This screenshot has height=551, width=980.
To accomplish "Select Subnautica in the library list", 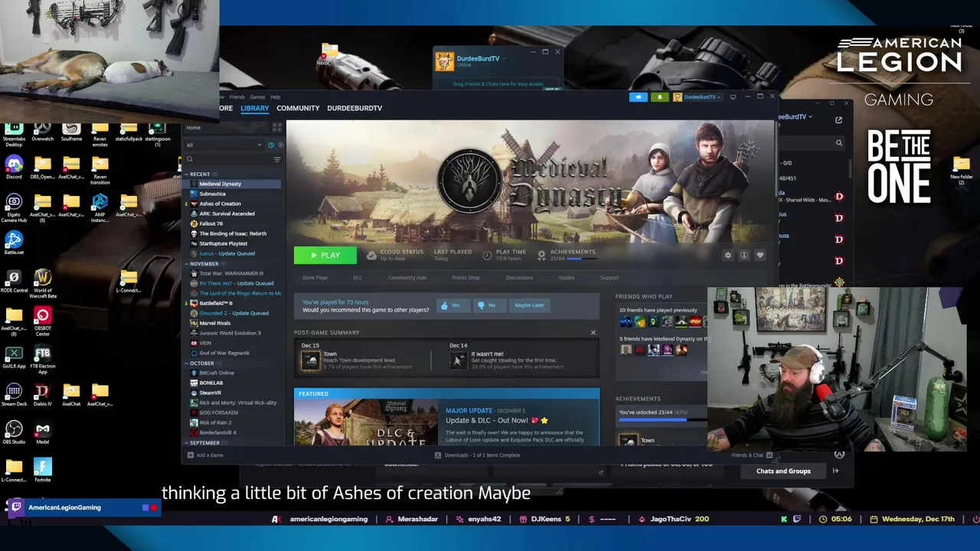I will coord(212,194).
